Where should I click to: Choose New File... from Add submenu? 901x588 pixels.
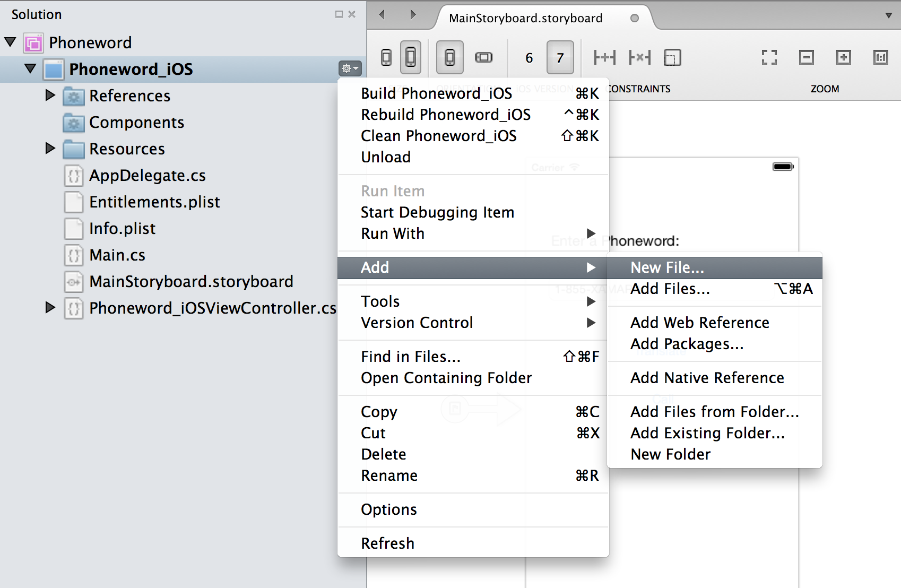[x=667, y=267]
